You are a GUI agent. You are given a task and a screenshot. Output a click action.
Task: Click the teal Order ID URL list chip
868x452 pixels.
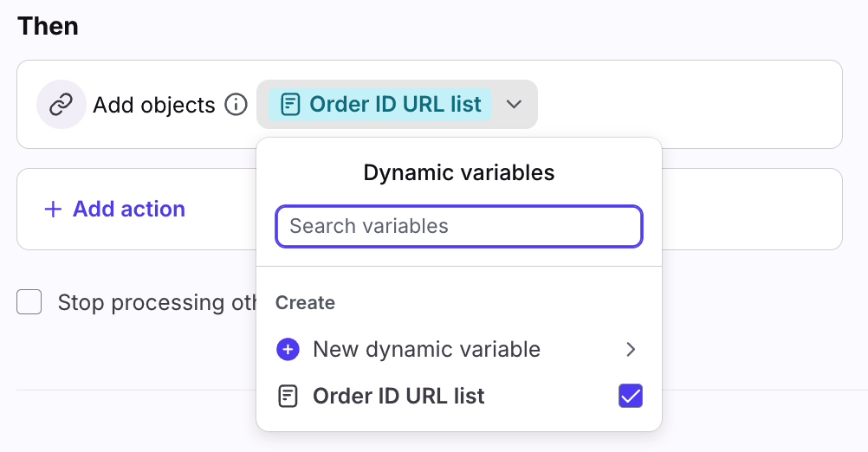pos(381,105)
